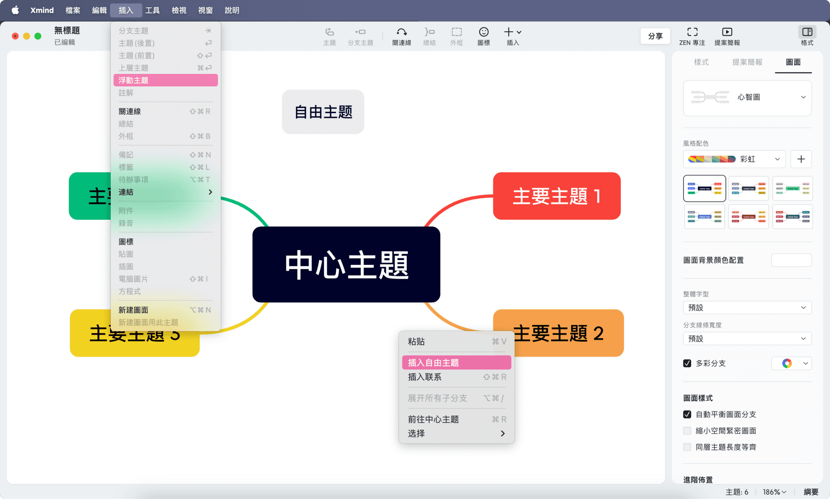The height and width of the screenshot is (504, 830).
Task: Open the 插入 insert toolbar icon
Action: (512, 36)
